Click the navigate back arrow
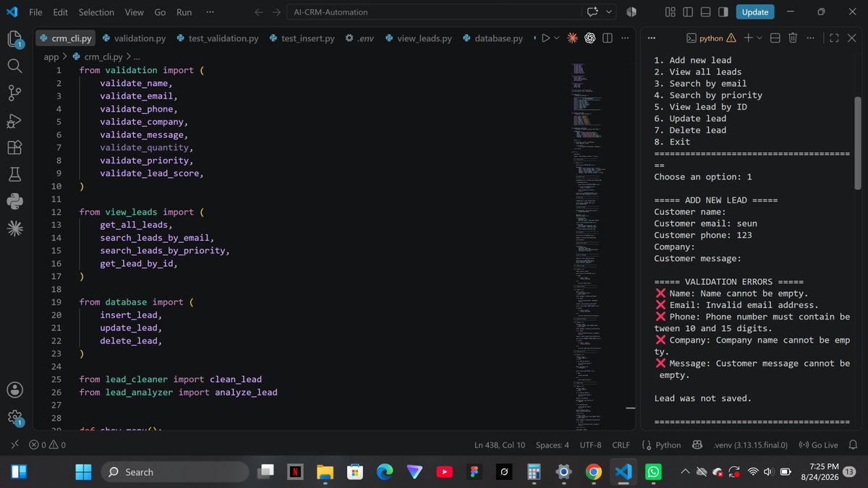868x488 pixels. click(260, 12)
